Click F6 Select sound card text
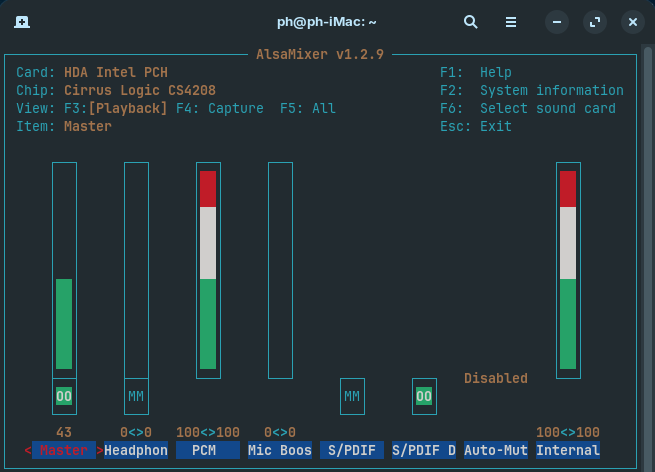 click(x=528, y=109)
